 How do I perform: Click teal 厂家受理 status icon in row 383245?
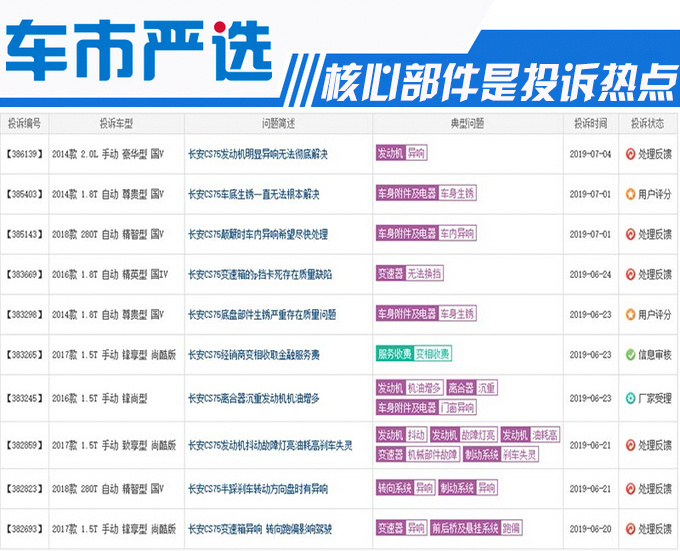[x=631, y=398]
